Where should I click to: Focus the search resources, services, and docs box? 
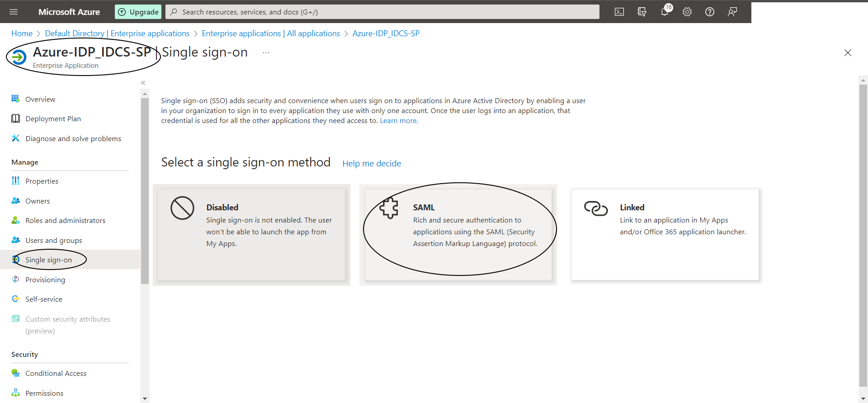pos(382,12)
